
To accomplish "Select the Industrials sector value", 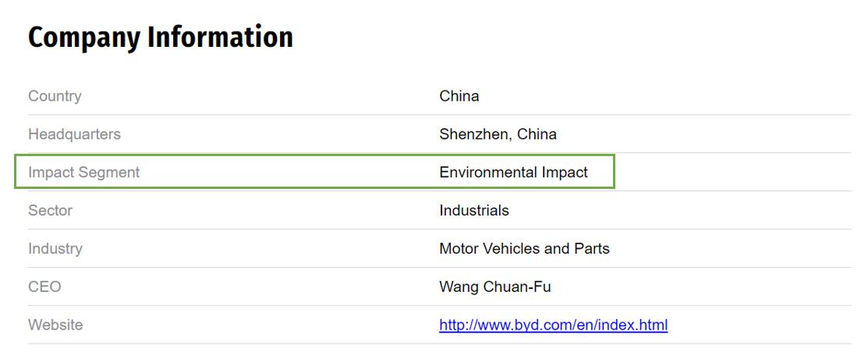I will pyautogui.click(x=474, y=211).
